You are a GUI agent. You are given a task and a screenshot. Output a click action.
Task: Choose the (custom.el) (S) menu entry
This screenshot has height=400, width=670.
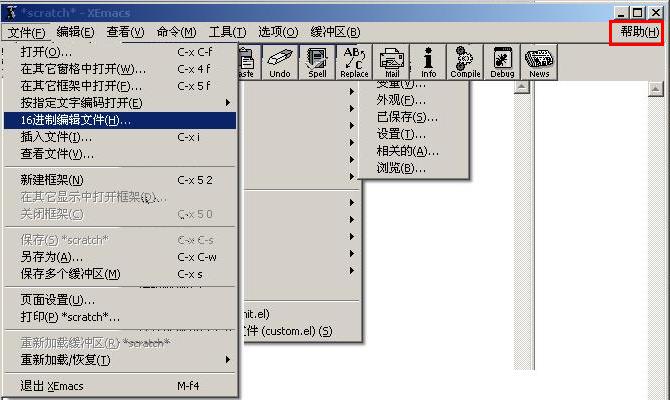tap(302, 331)
